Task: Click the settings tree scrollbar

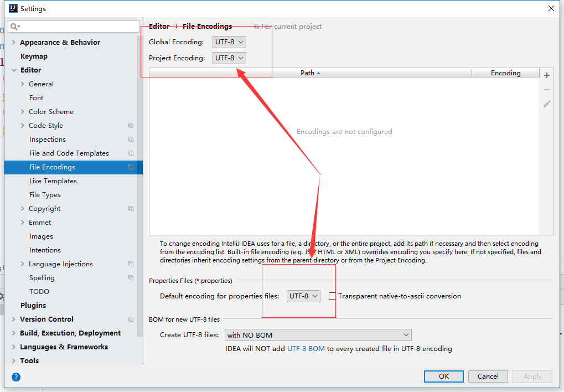Action: [140, 187]
